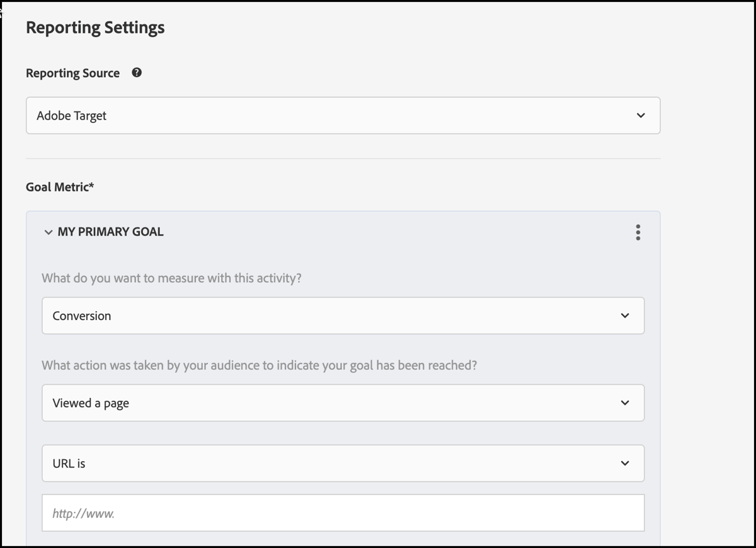Click the MY PRIMARY GOAL header label
Image resolution: width=756 pixels, height=548 pixels.
coord(110,232)
